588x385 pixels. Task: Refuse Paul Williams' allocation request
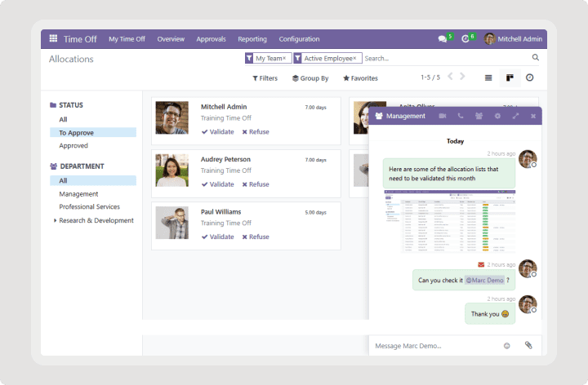256,237
